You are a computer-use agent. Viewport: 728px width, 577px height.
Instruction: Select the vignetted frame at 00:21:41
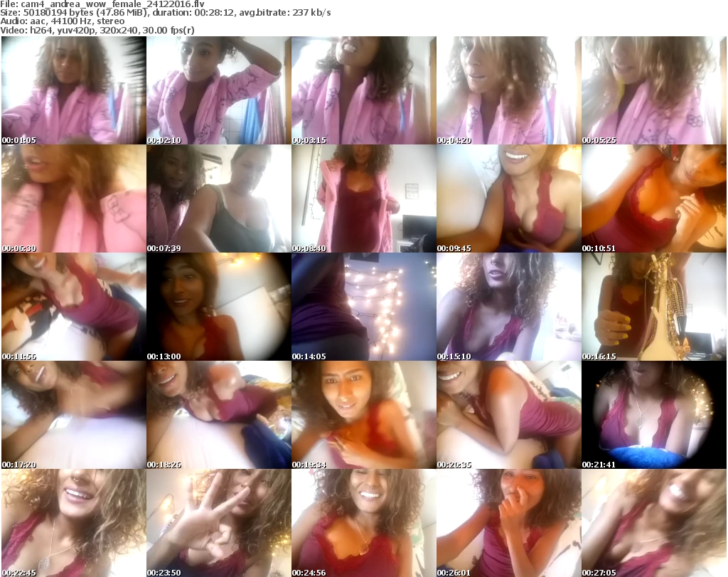(654, 415)
